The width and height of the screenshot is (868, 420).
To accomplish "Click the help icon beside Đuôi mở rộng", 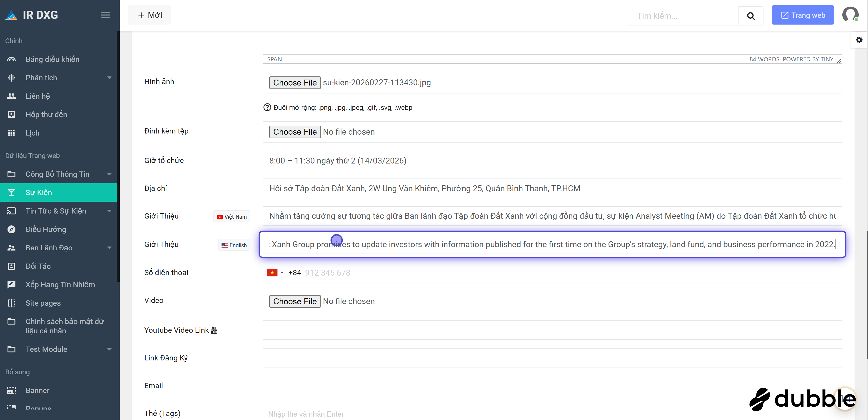I will click(267, 107).
